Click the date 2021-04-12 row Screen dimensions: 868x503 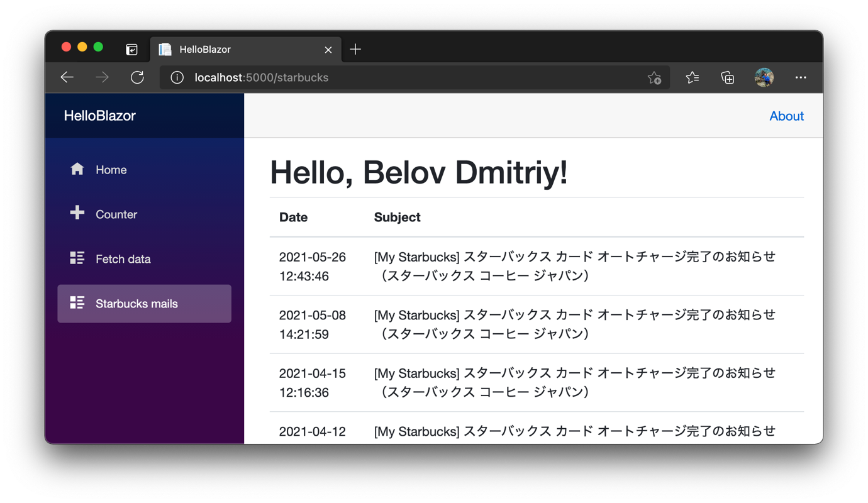click(x=313, y=431)
